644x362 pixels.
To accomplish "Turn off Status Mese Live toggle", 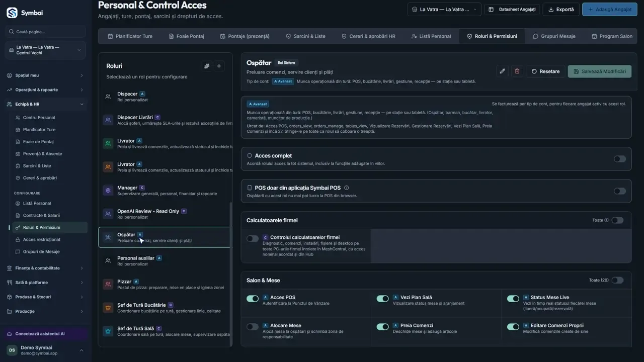I will click(513, 299).
